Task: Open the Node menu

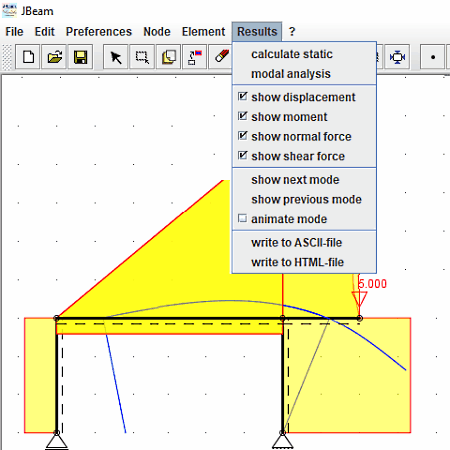Action: tap(157, 32)
